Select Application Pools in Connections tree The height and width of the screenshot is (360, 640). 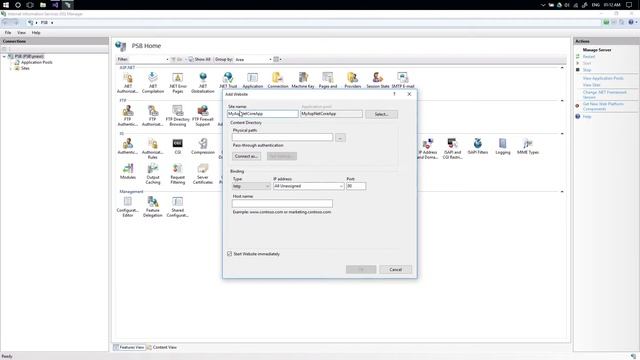[36, 62]
